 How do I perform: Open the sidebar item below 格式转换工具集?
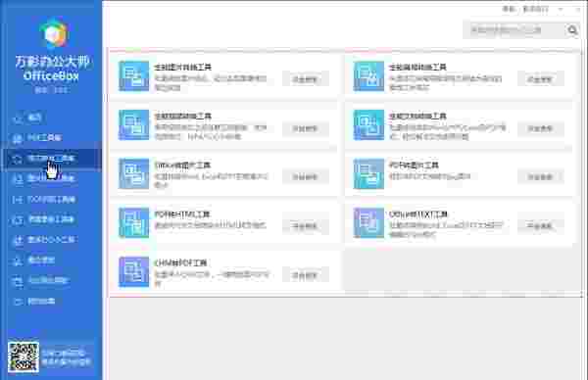[x=51, y=179]
